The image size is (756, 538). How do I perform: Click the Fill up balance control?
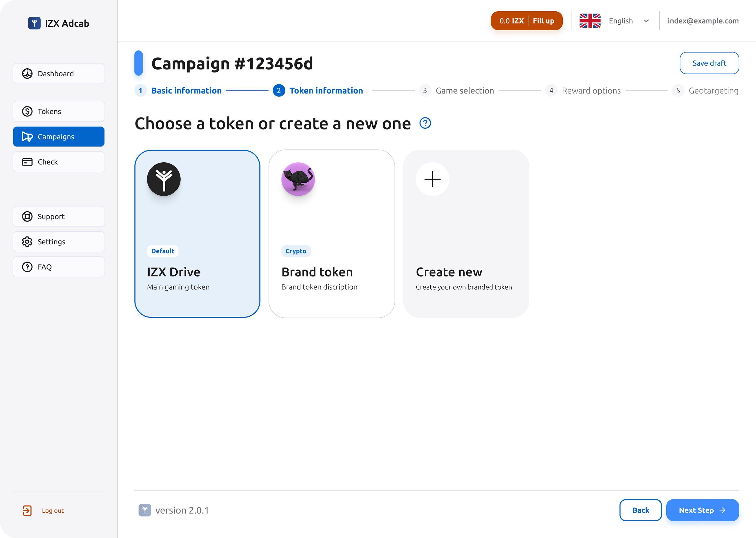click(x=543, y=21)
